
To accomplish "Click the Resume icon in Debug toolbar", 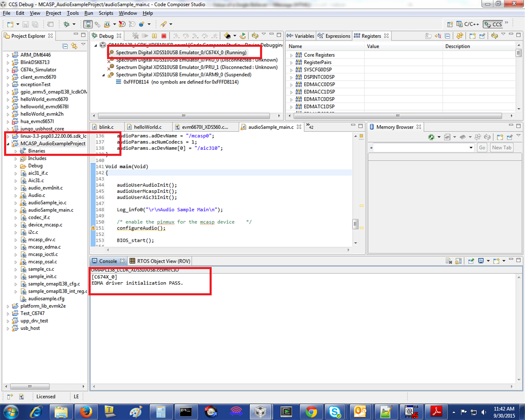I will [x=145, y=36].
